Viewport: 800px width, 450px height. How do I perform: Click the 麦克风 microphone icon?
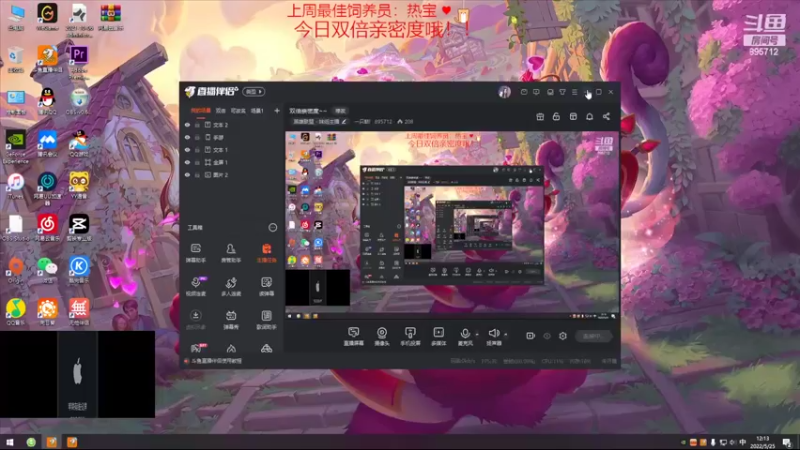[x=465, y=334]
